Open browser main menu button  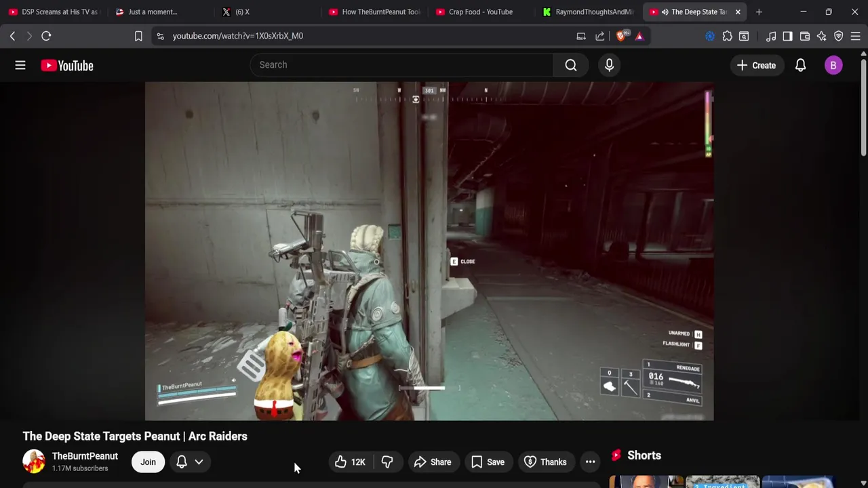coord(856,36)
